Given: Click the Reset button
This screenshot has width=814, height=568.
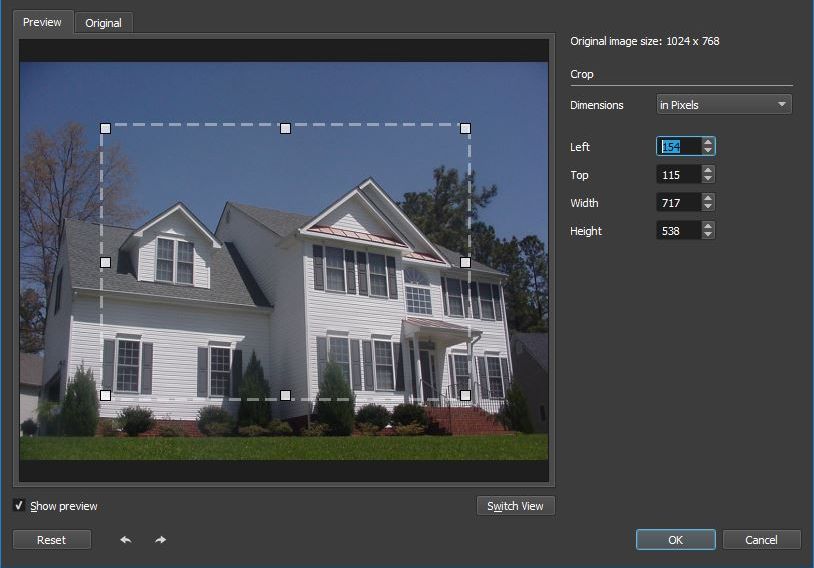Looking at the screenshot, I should [51, 540].
